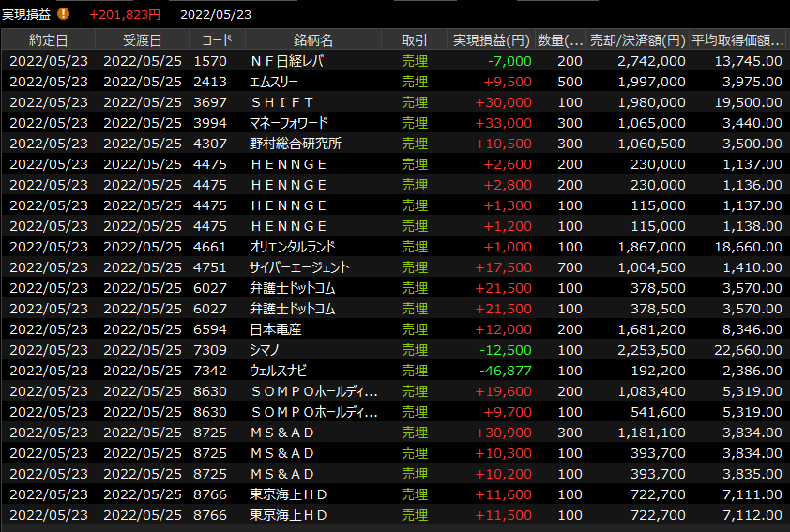This screenshot has width=790, height=532.
Task: Sort the table by 銘柄名 header
Action: click(x=312, y=40)
